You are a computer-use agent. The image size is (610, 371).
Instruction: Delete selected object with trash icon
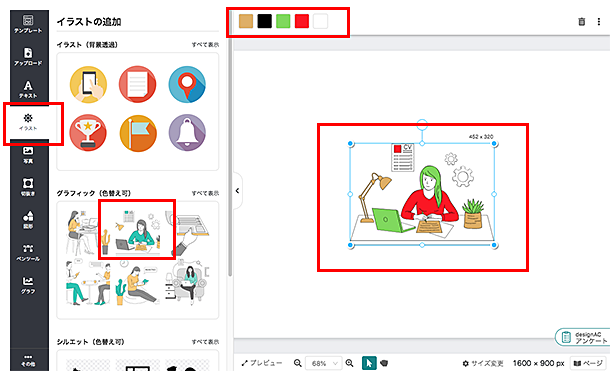point(582,22)
